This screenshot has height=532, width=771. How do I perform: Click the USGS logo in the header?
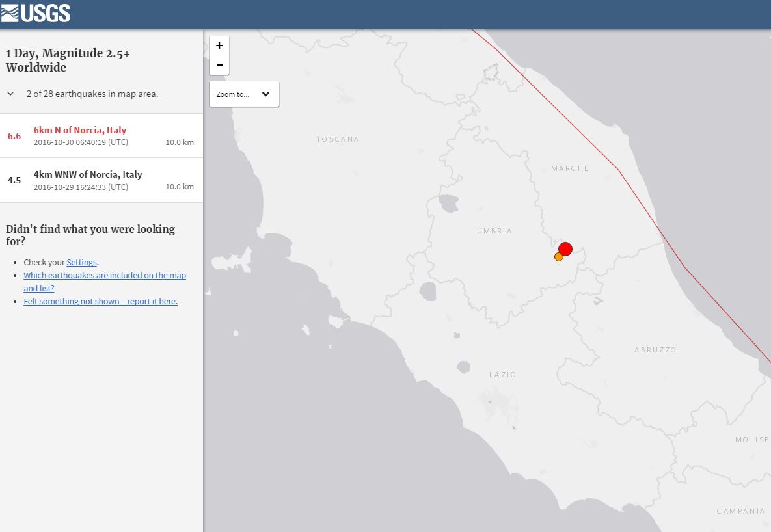36,13
